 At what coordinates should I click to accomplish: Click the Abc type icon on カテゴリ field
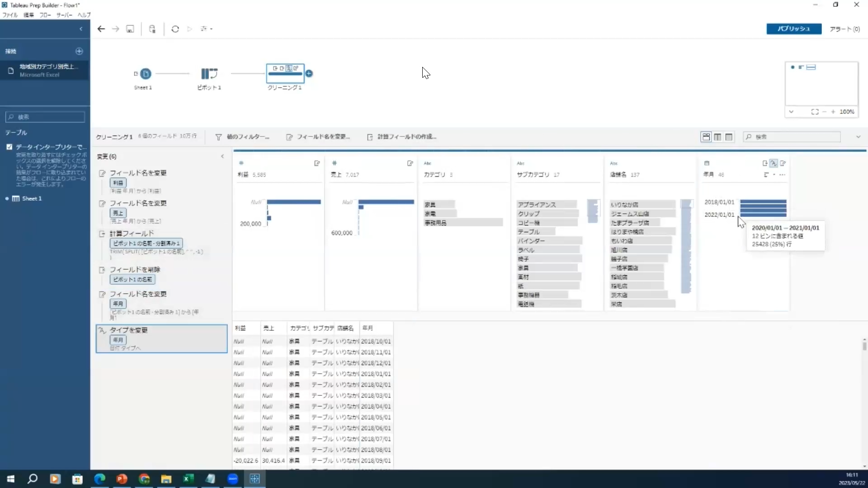pyautogui.click(x=428, y=163)
